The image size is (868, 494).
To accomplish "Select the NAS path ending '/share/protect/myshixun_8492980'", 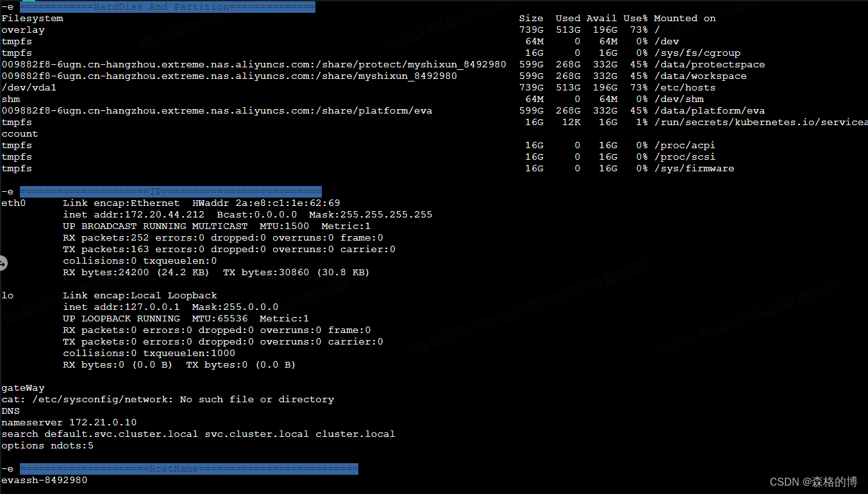I will [x=254, y=65].
